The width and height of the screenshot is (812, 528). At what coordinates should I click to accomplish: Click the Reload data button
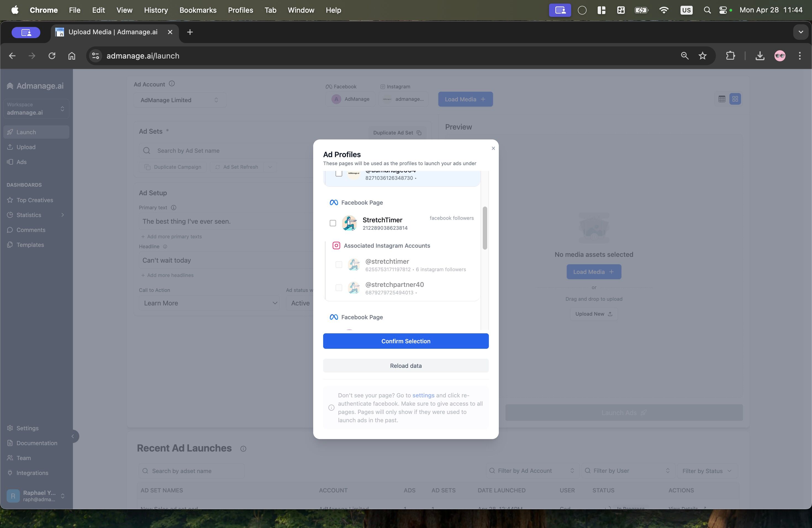tap(406, 366)
